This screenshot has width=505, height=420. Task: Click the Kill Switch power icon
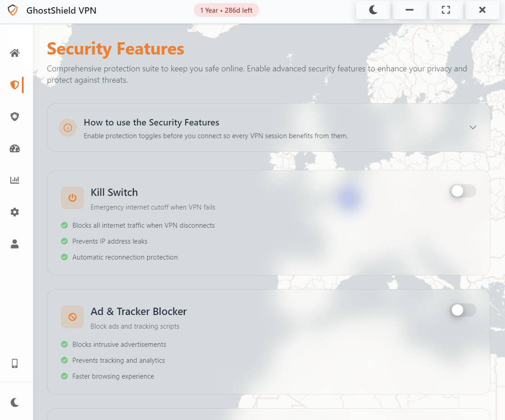click(72, 198)
